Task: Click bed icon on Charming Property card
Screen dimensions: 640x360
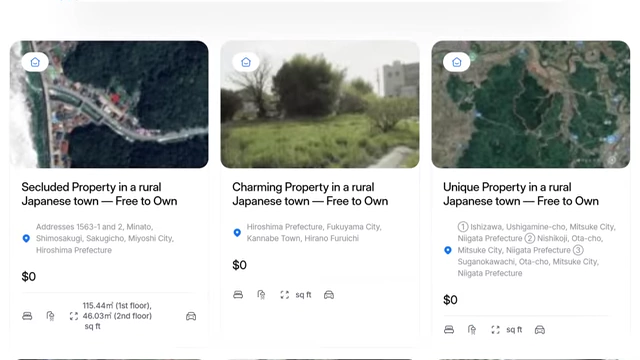Action: click(238, 295)
